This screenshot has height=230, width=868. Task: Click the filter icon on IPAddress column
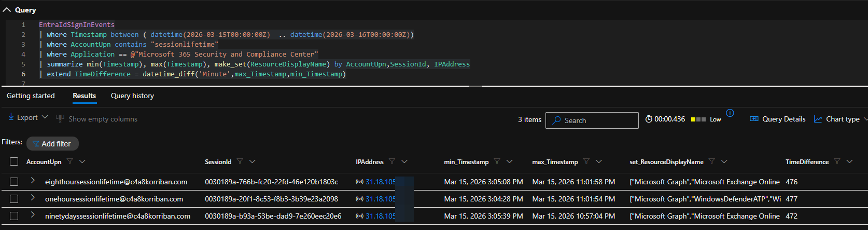[x=392, y=161]
